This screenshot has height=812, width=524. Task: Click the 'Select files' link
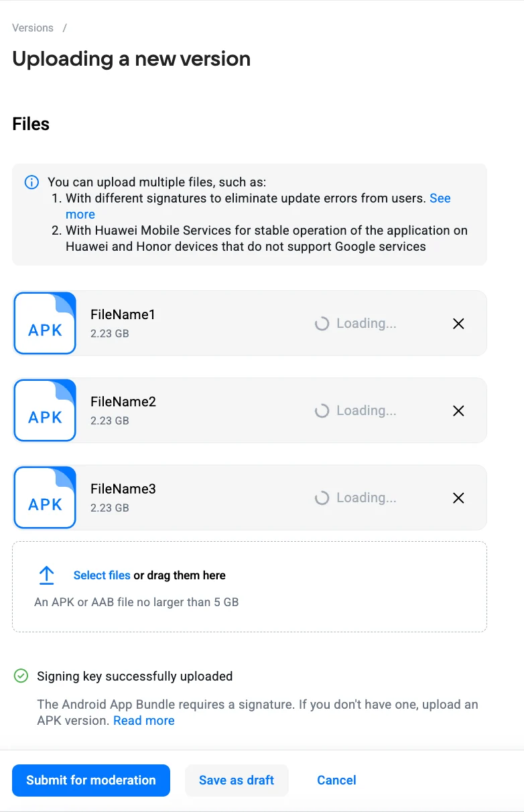[102, 575]
